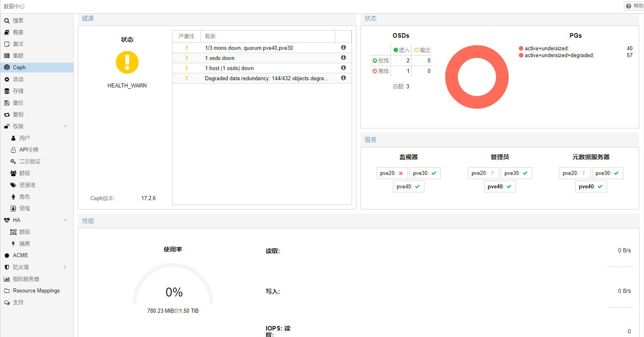
Task: Click the sticky-note icon next to 备注
Action: [x=7, y=44]
